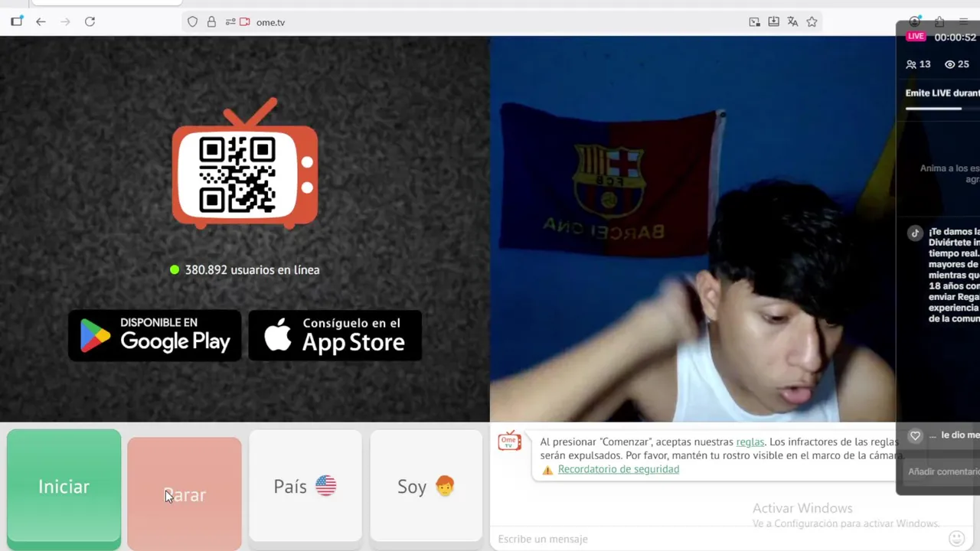Open the browser account profile icon
This screenshot has height=551, width=980.
(914, 21)
